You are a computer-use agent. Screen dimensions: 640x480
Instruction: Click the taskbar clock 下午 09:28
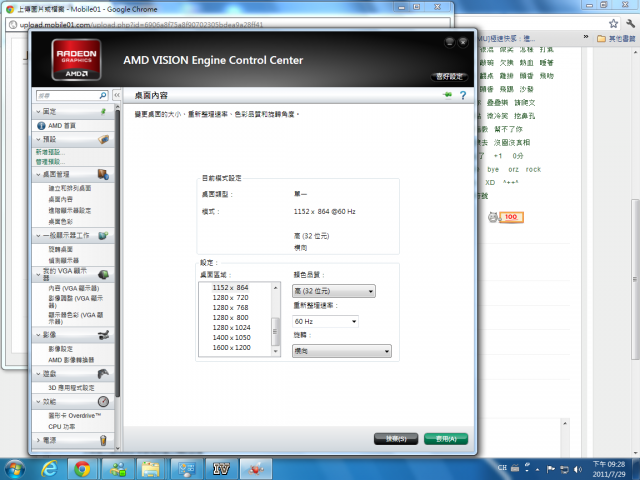pyautogui.click(x=609, y=464)
